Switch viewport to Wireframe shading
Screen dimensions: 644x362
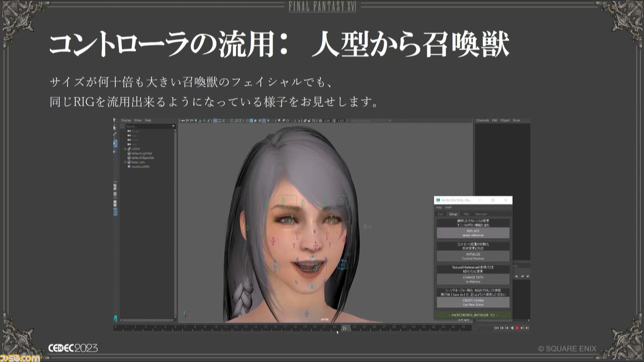tap(247, 121)
